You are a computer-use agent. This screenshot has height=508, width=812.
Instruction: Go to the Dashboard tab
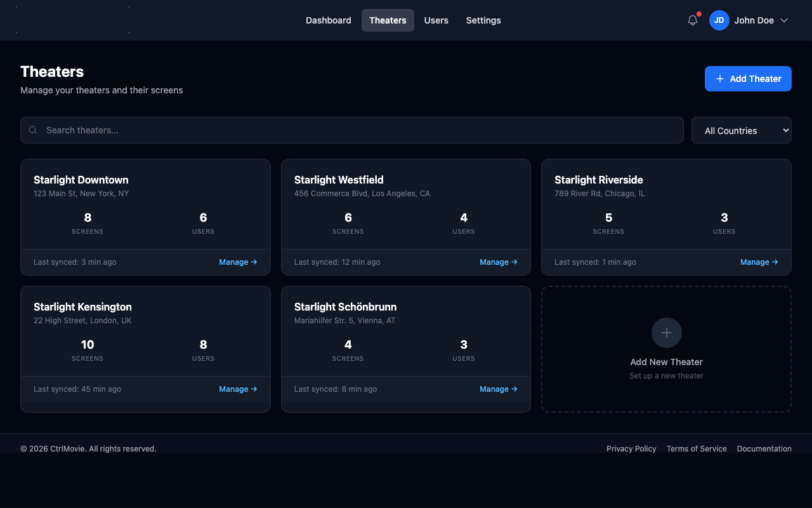(328, 20)
